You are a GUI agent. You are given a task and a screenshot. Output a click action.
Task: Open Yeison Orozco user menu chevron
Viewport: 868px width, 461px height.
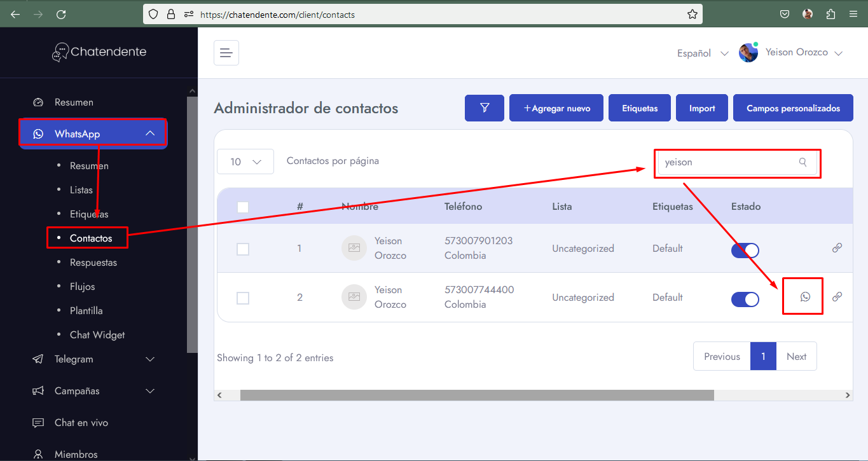[x=838, y=53]
